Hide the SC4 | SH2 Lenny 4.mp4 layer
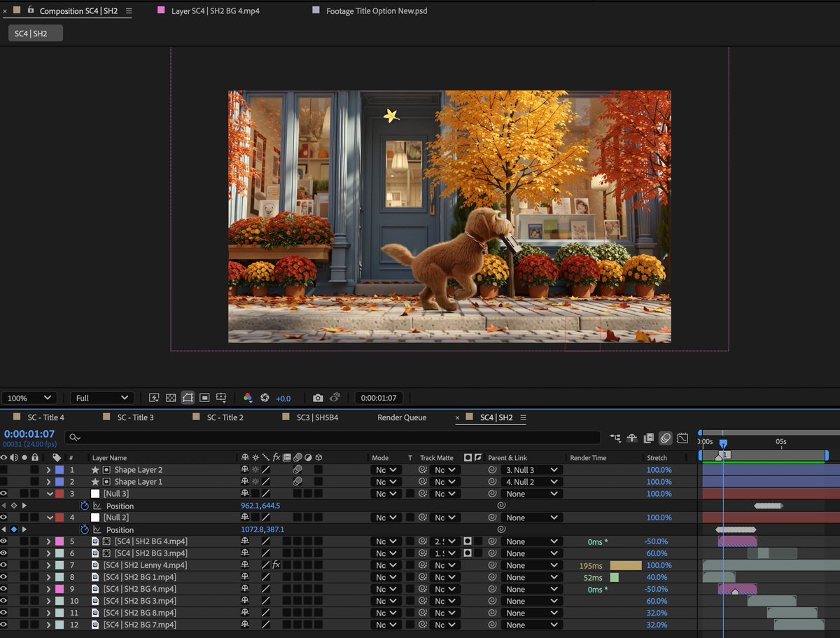Viewport: 840px width, 638px height. (x=4, y=565)
